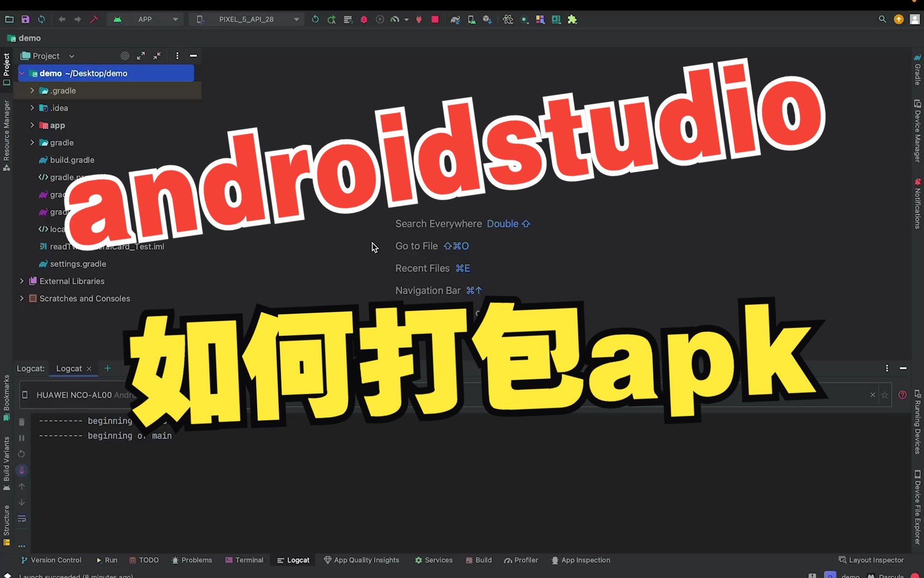Viewport: 924px width, 578px height.
Task: Open the Project view selector dropdown
Action: tap(48, 56)
